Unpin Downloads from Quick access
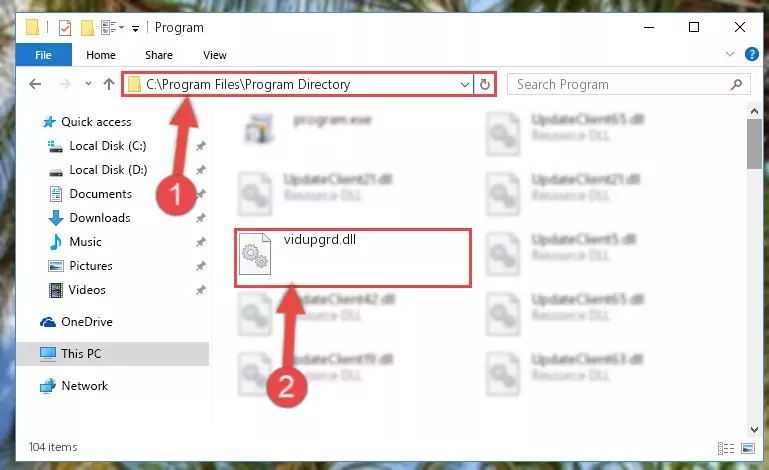 tap(201, 218)
